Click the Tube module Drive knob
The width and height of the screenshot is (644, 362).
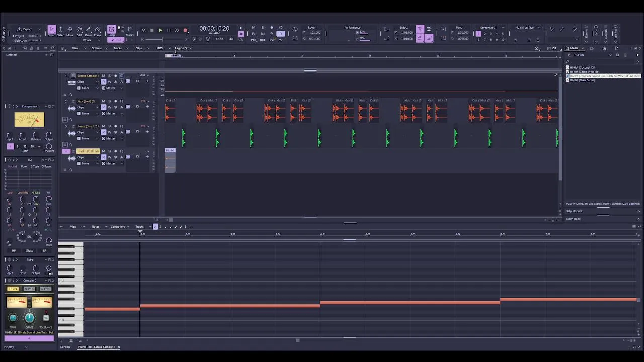(22, 268)
